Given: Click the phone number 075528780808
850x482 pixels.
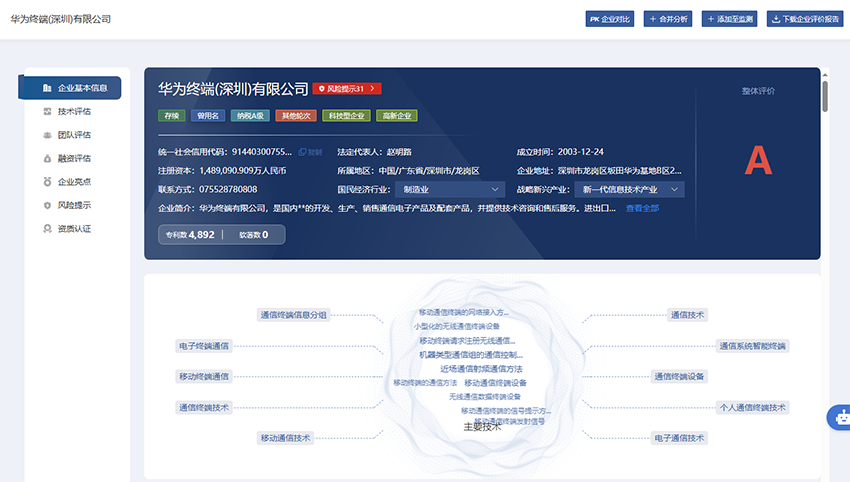Looking at the screenshot, I should (228, 189).
